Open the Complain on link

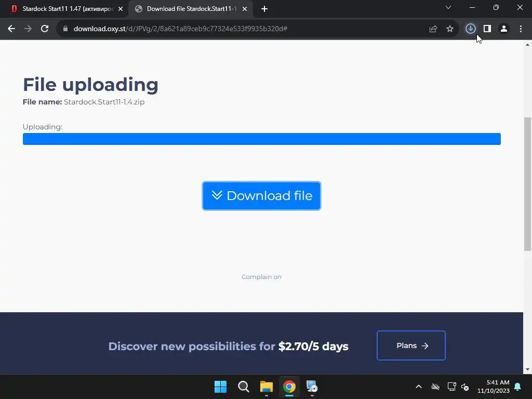261,277
